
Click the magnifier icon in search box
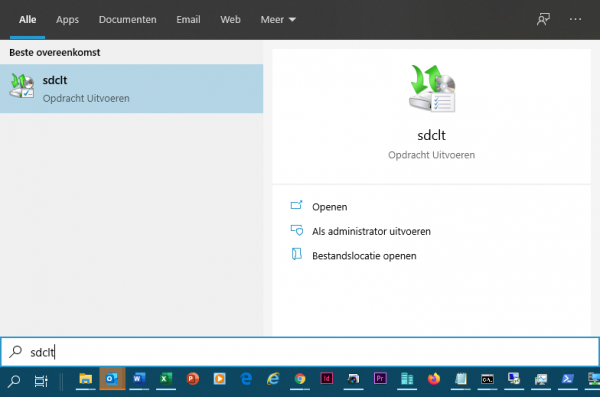(x=15, y=351)
